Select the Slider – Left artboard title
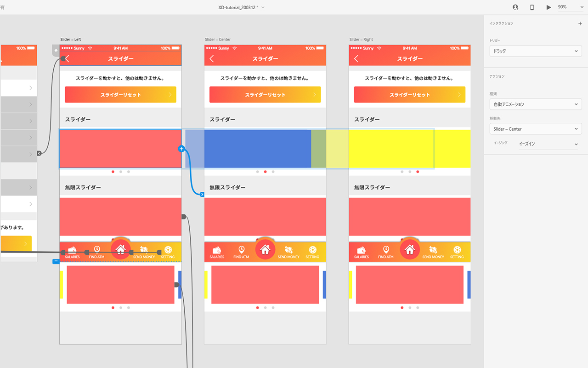The image size is (588, 368). coord(71,40)
